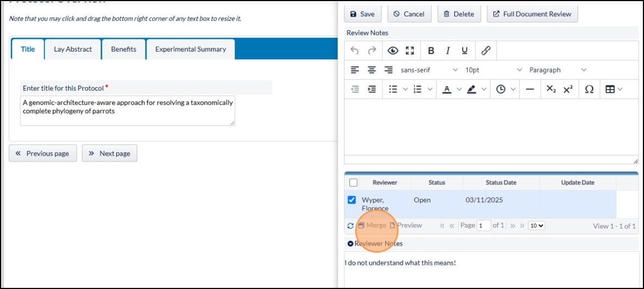Change rows per page from the 10 selector

pyautogui.click(x=536, y=225)
